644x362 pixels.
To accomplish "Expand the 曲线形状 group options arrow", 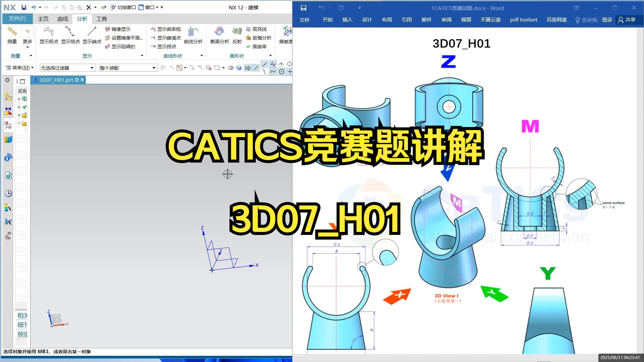I will [x=202, y=56].
